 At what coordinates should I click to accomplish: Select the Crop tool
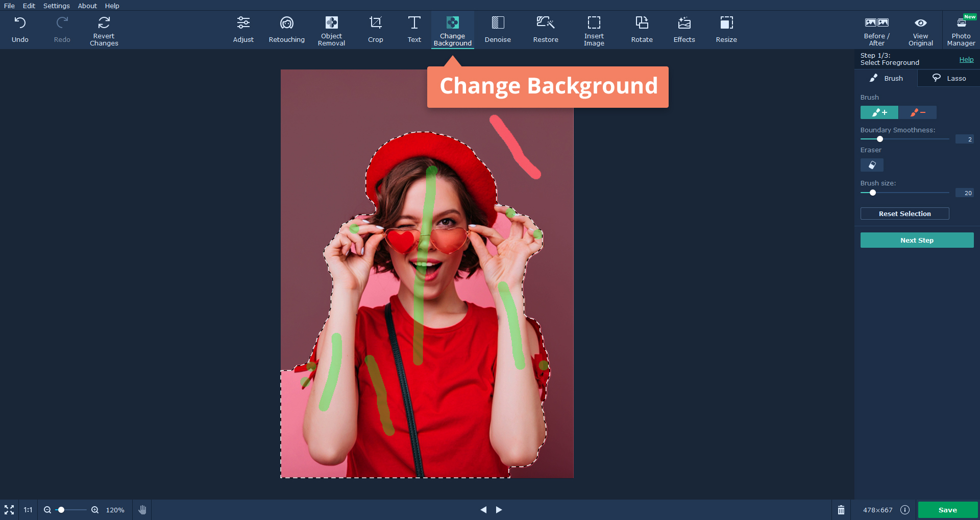[375, 30]
